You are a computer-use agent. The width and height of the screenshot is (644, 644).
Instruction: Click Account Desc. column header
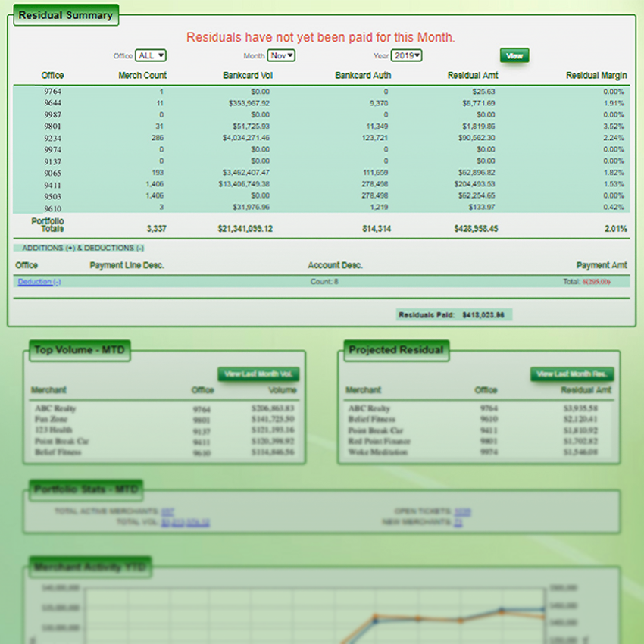coord(335,265)
